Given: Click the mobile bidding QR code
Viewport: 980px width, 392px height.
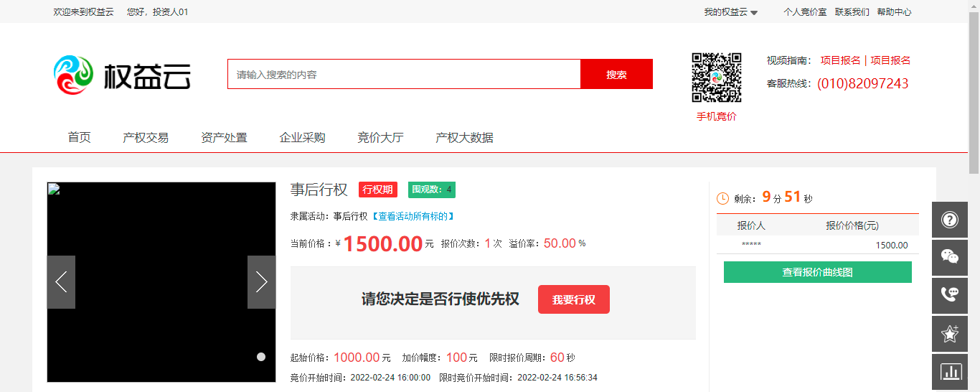Looking at the screenshot, I should [x=716, y=78].
